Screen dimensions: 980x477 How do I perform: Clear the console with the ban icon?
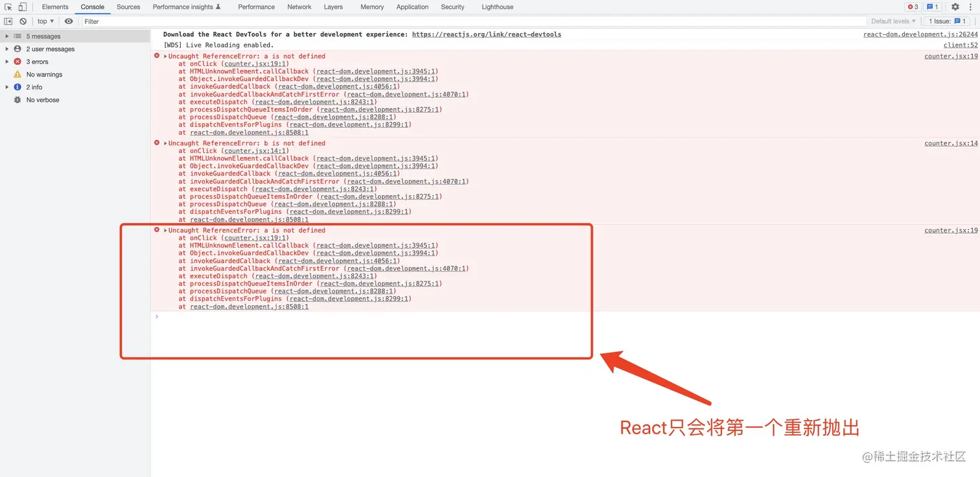[23, 21]
